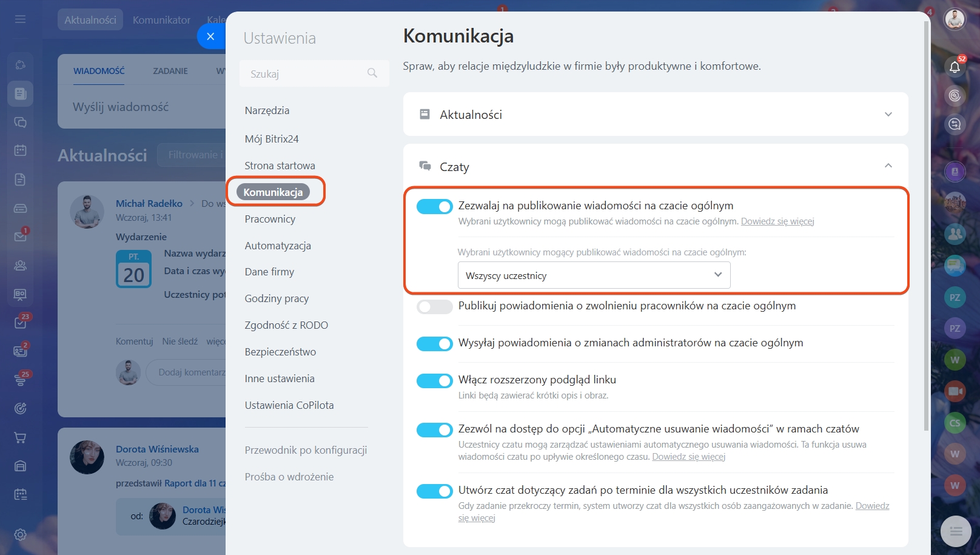Toggle the extended link preview switch
Viewport: 980px width, 555px height.
[x=434, y=381]
